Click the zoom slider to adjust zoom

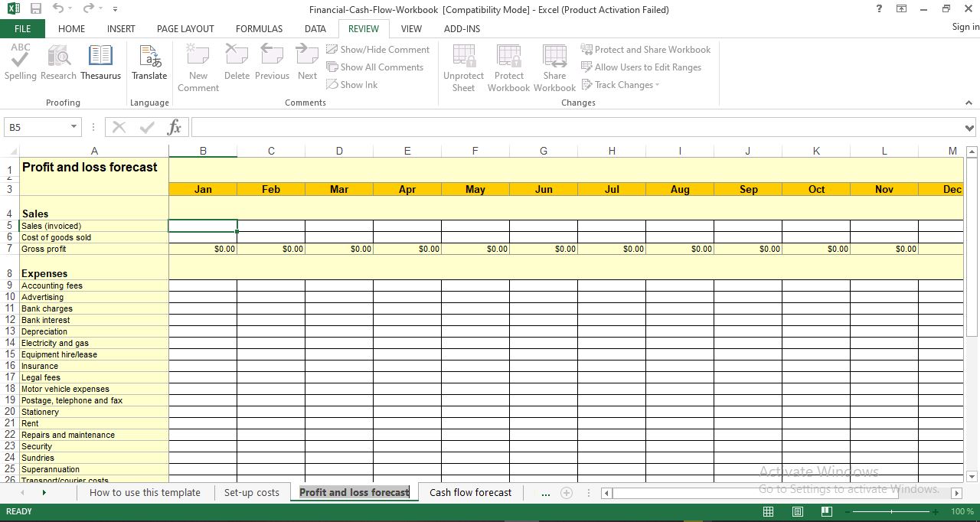[892, 511]
